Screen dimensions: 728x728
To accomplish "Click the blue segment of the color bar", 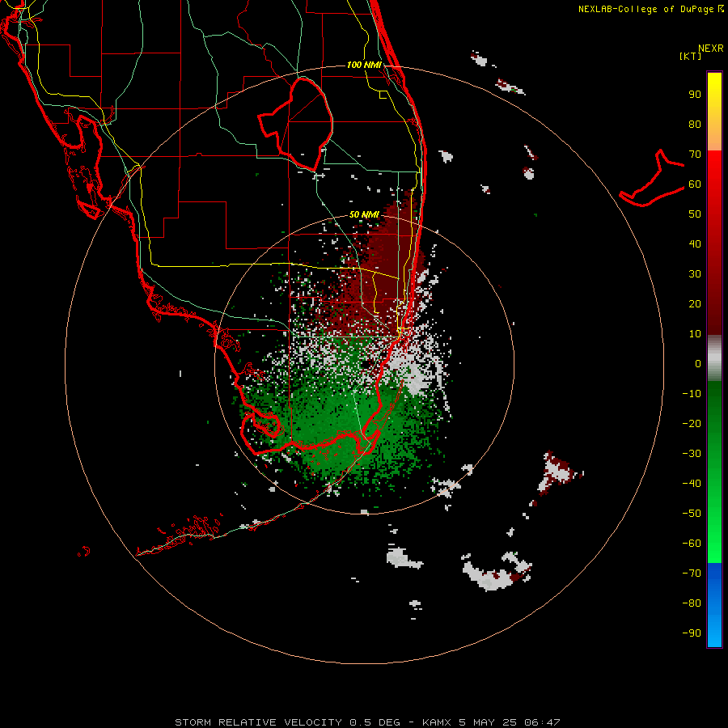I will (x=714, y=605).
